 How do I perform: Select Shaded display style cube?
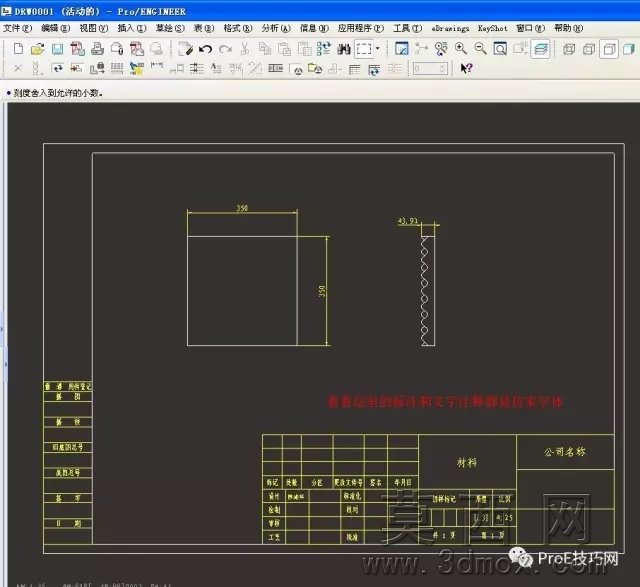click(629, 49)
